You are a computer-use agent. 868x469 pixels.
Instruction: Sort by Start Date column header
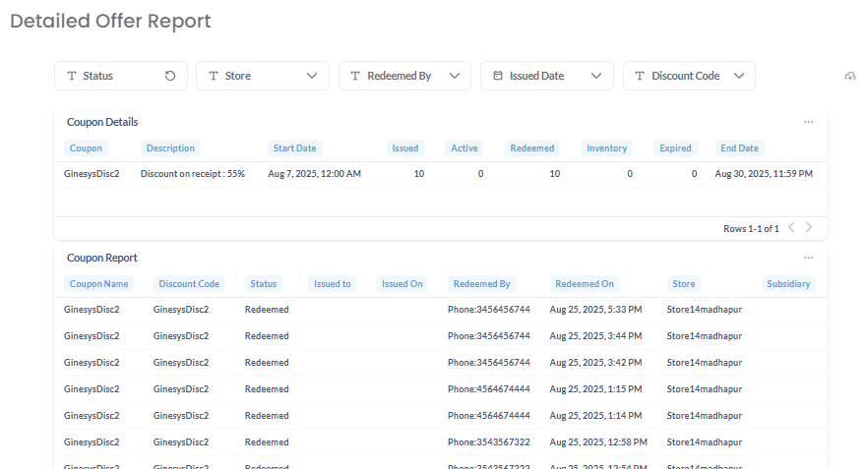pyautogui.click(x=294, y=148)
